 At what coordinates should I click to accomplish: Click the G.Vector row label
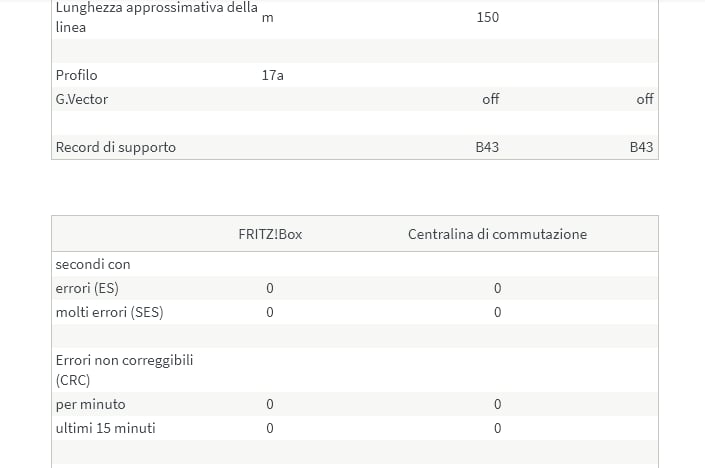click(x=82, y=99)
